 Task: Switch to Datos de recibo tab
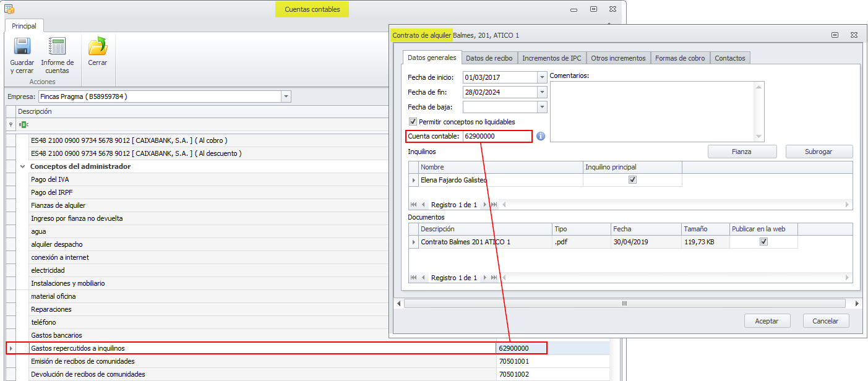point(489,58)
